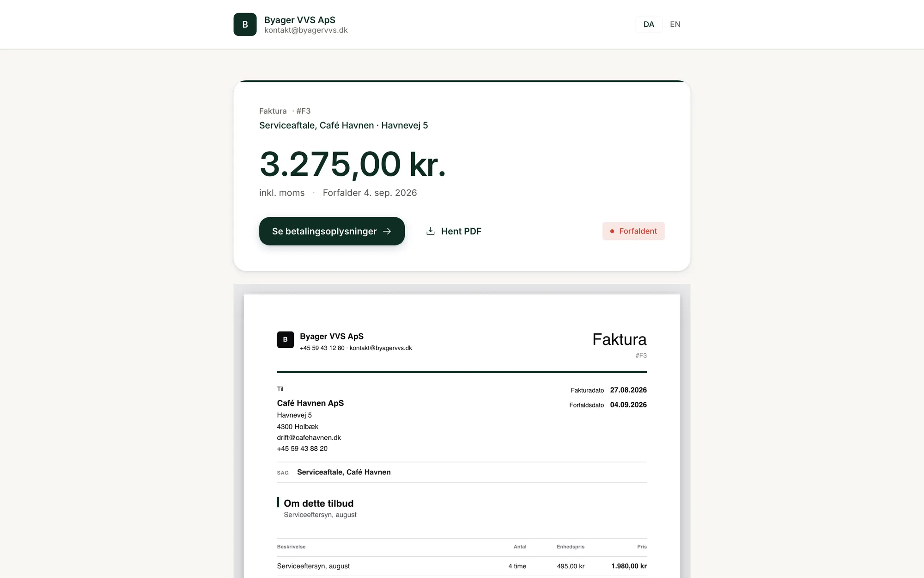The width and height of the screenshot is (924, 578).
Task: Click the Forfaldent status badge
Action: [633, 231]
